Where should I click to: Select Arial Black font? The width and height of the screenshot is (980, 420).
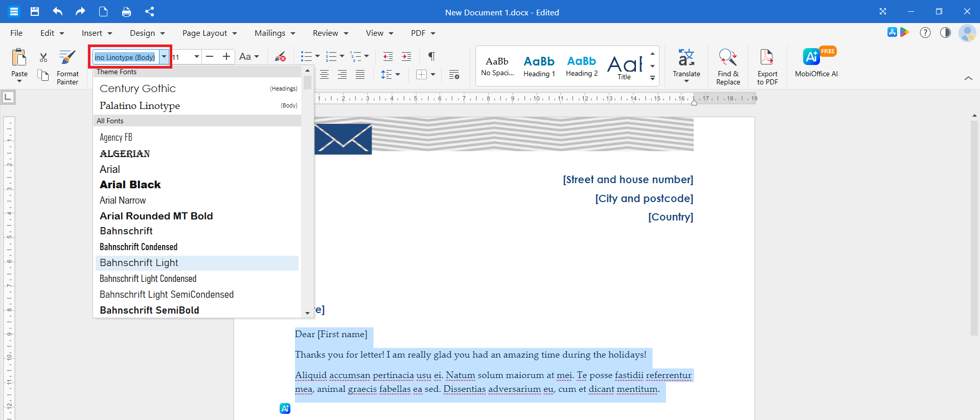tap(197, 185)
